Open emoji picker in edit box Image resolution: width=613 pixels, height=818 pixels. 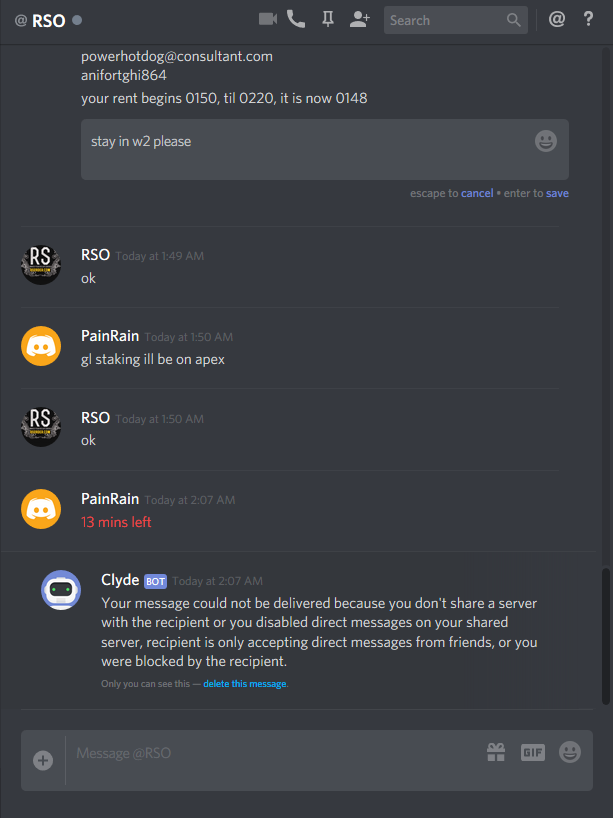coord(546,141)
